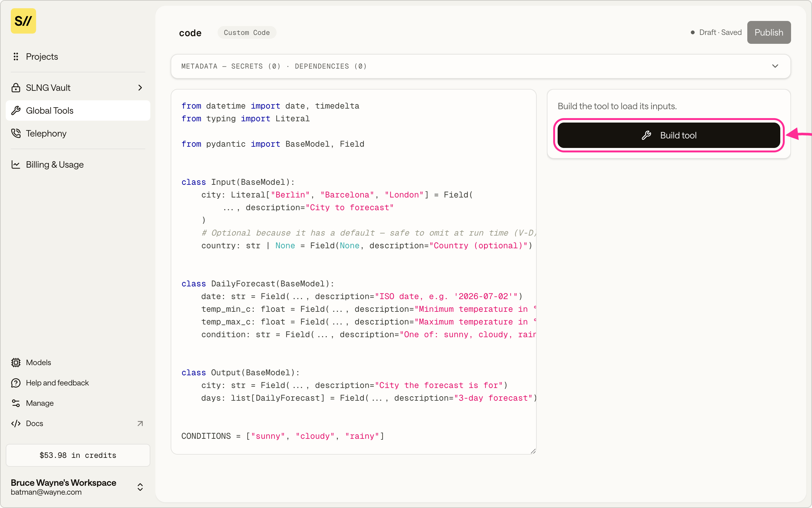Open the Manage page
The height and width of the screenshot is (508, 812).
click(x=78, y=403)
